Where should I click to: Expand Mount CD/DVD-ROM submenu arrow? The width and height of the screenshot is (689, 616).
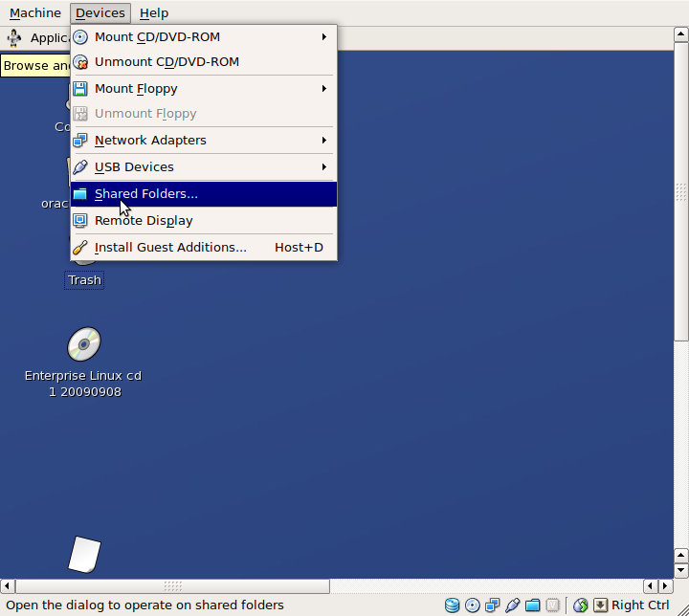pyautogui.click(x=324, y=37)
